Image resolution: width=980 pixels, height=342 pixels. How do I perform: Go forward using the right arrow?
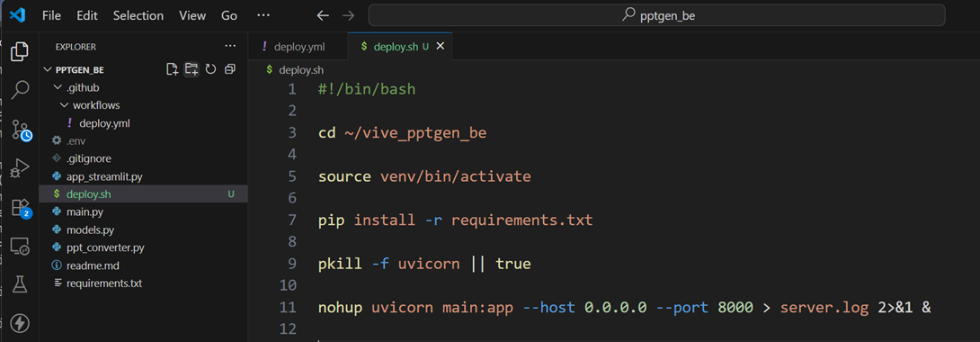click(349, 15)
